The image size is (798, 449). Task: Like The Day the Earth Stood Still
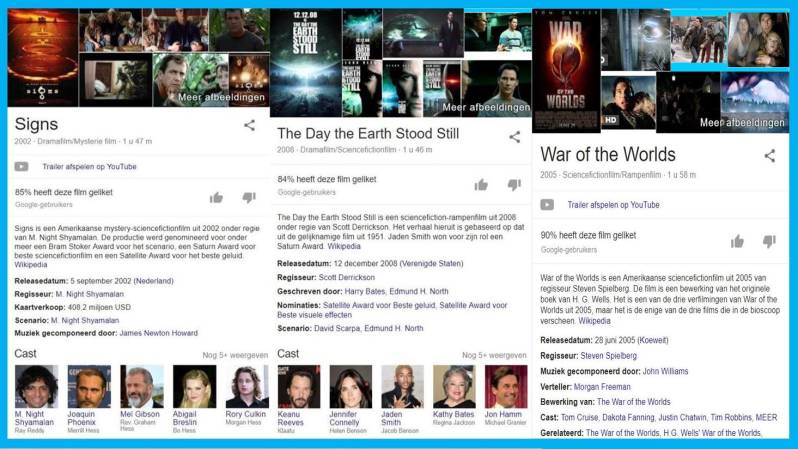481,185
